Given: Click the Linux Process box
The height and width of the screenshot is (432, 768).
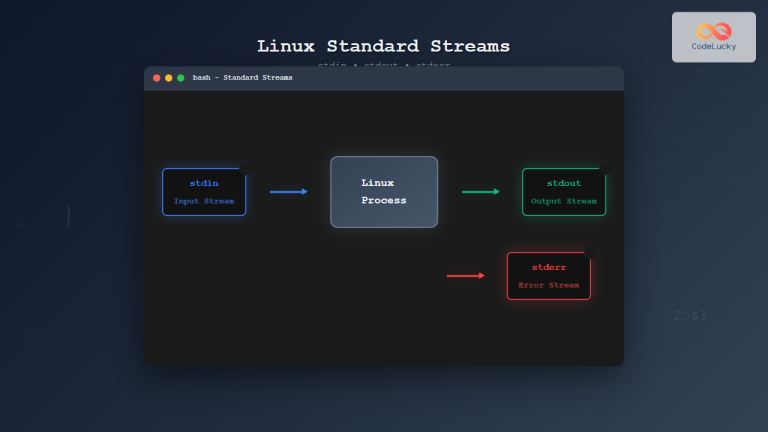Looking at the screenshot, I should coord(384,191).
